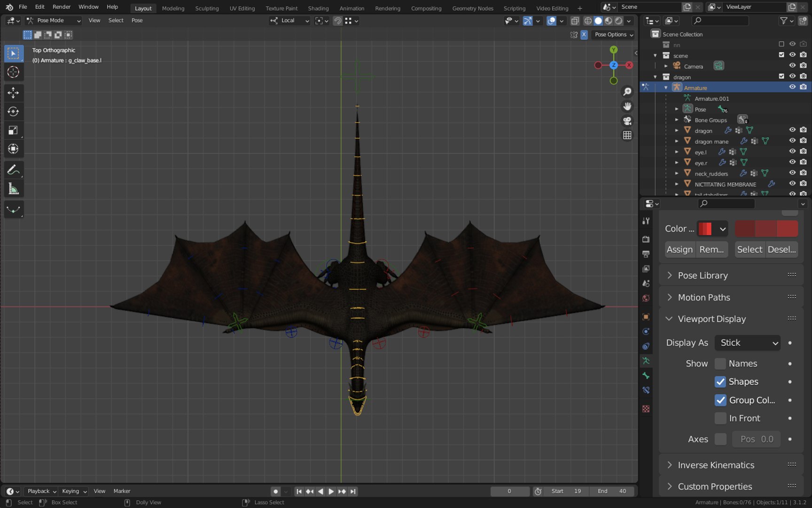Open the Pose Mode dropdown
812x508 pixels.
pyautogui.click(x=53, y=21)
